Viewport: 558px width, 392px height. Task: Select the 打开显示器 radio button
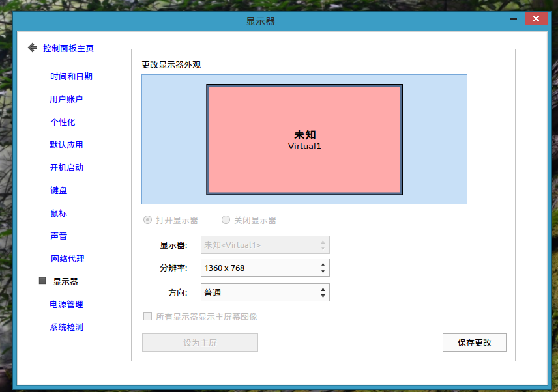coord(147,220)
